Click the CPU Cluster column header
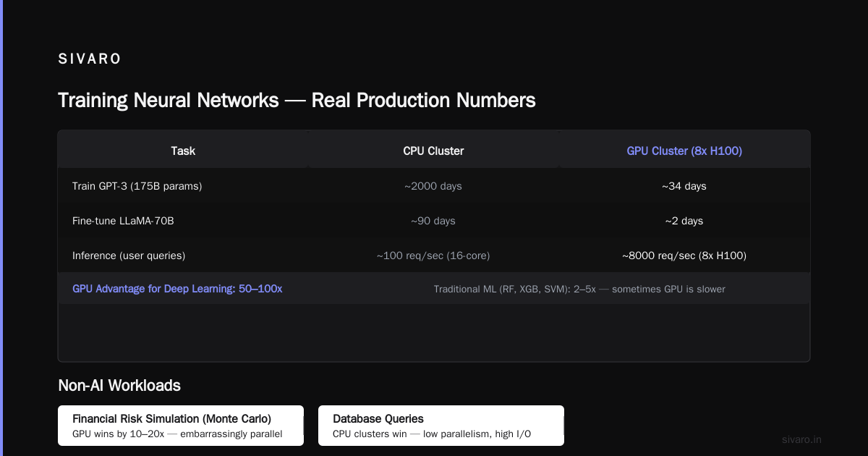This screenshot has width=868, height=456. click(x=433, y=151)
